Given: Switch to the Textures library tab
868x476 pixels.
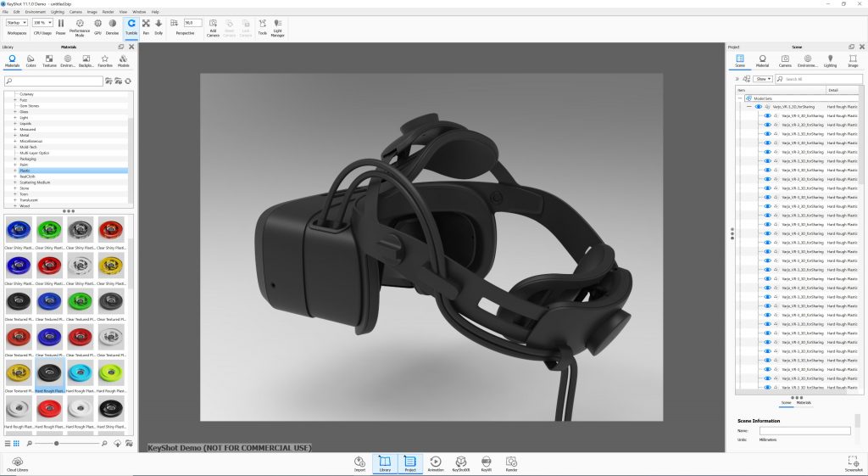Looking at the screenshot, I should pos(49,60).
